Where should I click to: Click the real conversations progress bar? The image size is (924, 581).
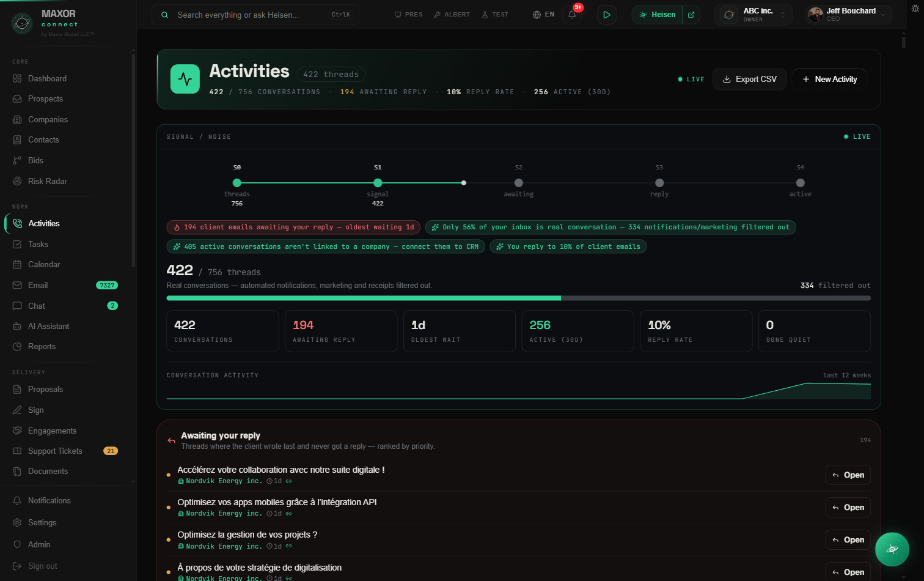coord(519,298)
